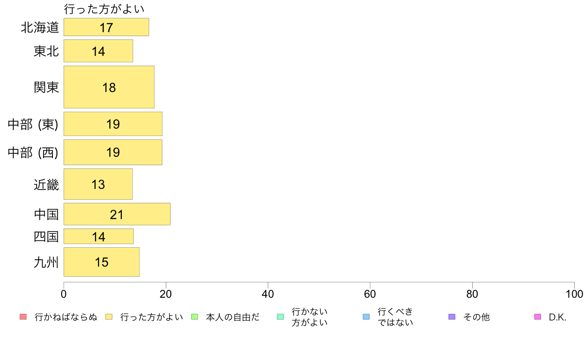The width and height of the screenshot is (588, 364).
Task: Click the blue 行くべきではない legend swatch
Action: point(366,317)
